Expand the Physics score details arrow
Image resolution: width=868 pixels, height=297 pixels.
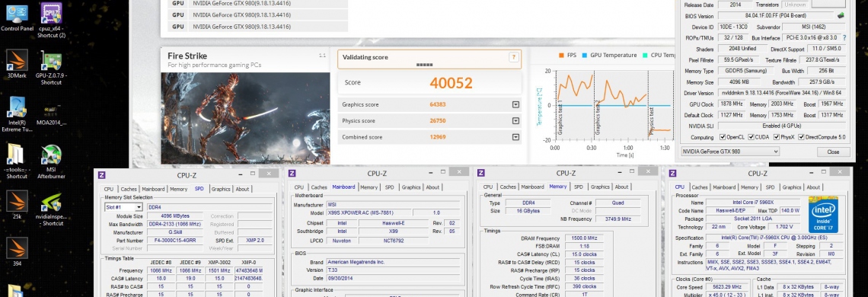516,121
